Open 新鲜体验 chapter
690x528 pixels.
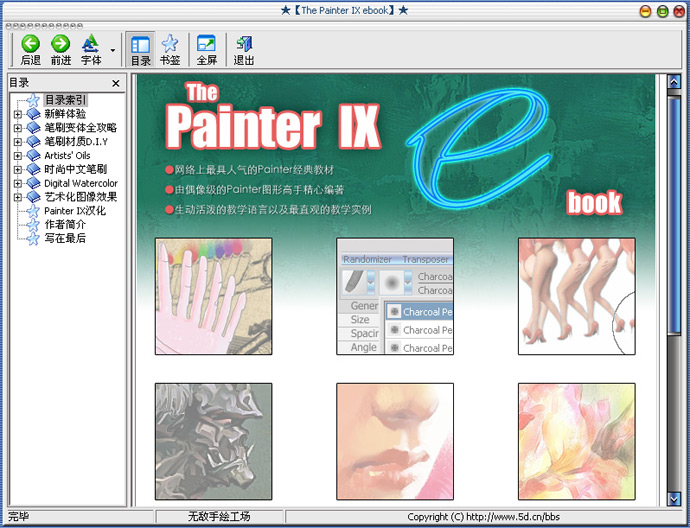coord(65,114)
